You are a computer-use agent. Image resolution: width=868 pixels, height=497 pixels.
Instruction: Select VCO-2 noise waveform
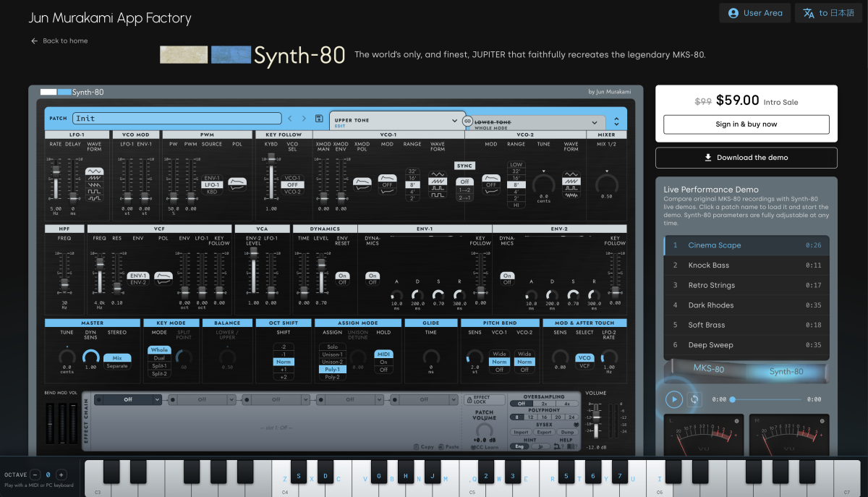click(571, 195)
